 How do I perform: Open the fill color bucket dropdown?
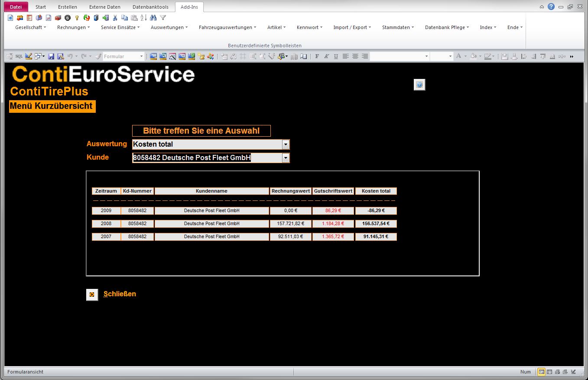(481, 56)
